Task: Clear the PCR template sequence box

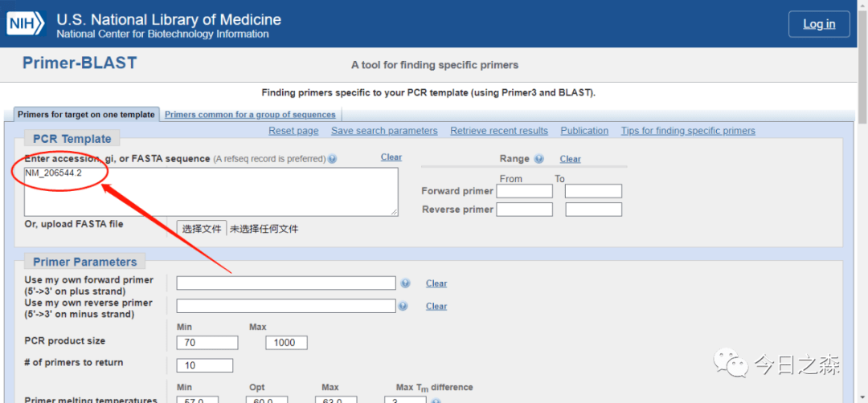Action: point(391,157)
